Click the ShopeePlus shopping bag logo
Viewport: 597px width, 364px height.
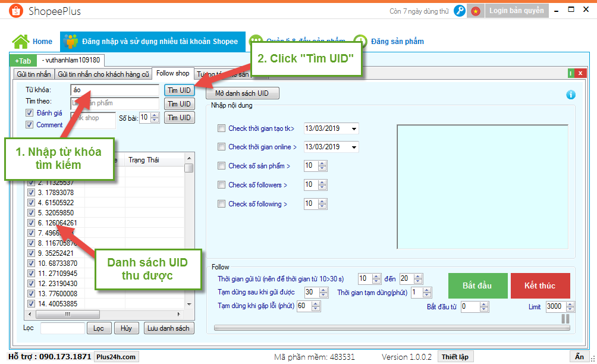coord(16,11)
